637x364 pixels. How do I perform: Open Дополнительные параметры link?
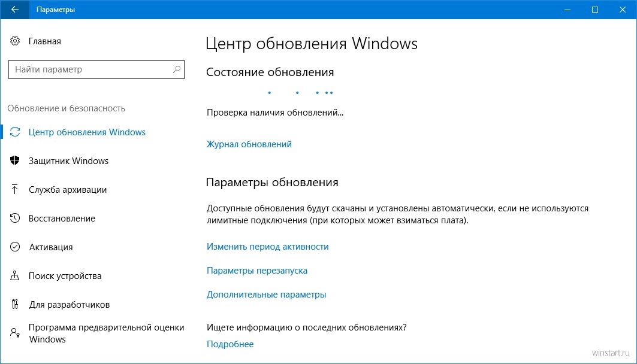tap(266, 295)
